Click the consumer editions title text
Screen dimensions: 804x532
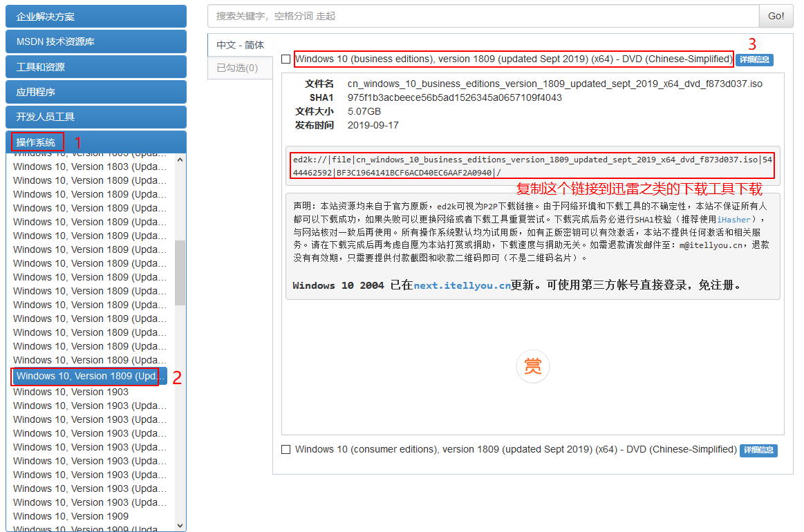516,450
